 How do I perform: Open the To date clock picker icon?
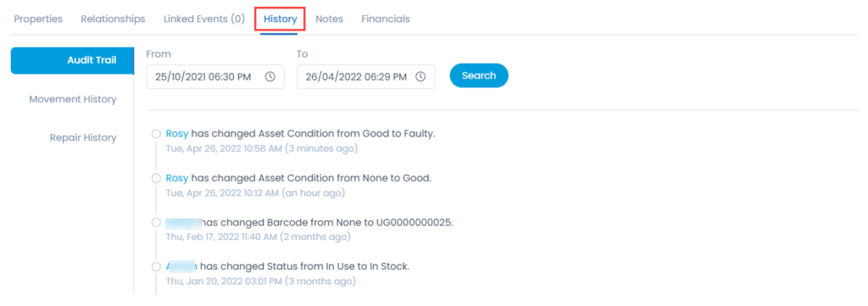click(x=420, y=77)
